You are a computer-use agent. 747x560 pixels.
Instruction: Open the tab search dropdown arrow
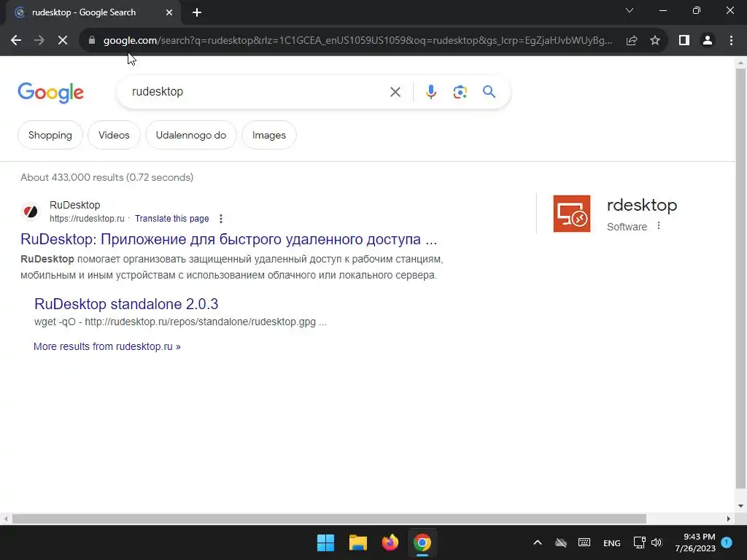(x=630, y=10)
